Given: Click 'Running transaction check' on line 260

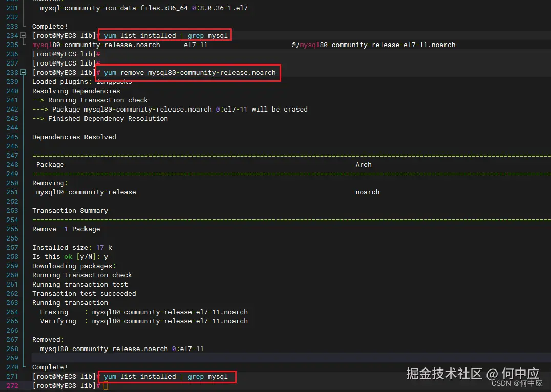Looking at the screenshot, I should 82,275.
